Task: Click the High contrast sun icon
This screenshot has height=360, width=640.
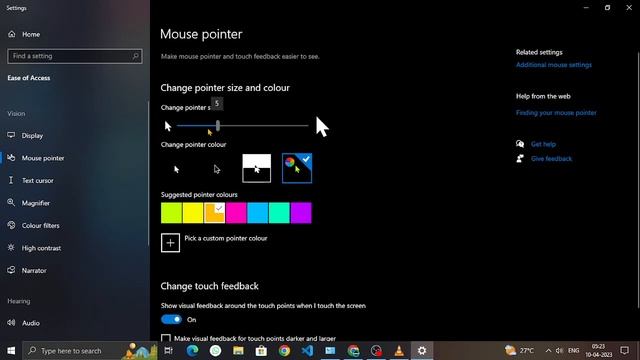Action: coord(11,247)
